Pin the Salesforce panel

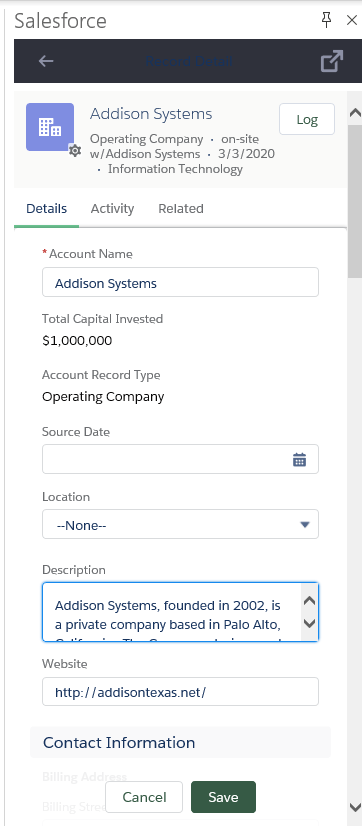pos(327,20)
